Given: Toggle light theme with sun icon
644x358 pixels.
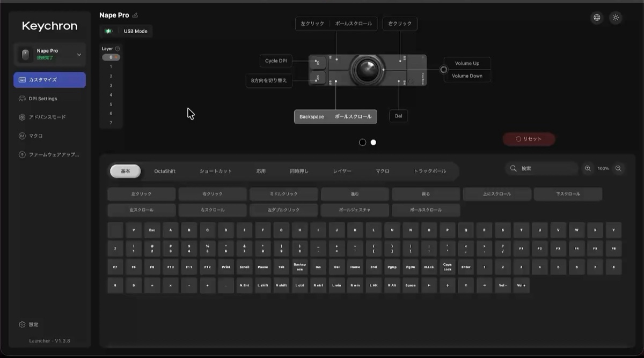Looking at the screenshot, I should pos(616,18).
